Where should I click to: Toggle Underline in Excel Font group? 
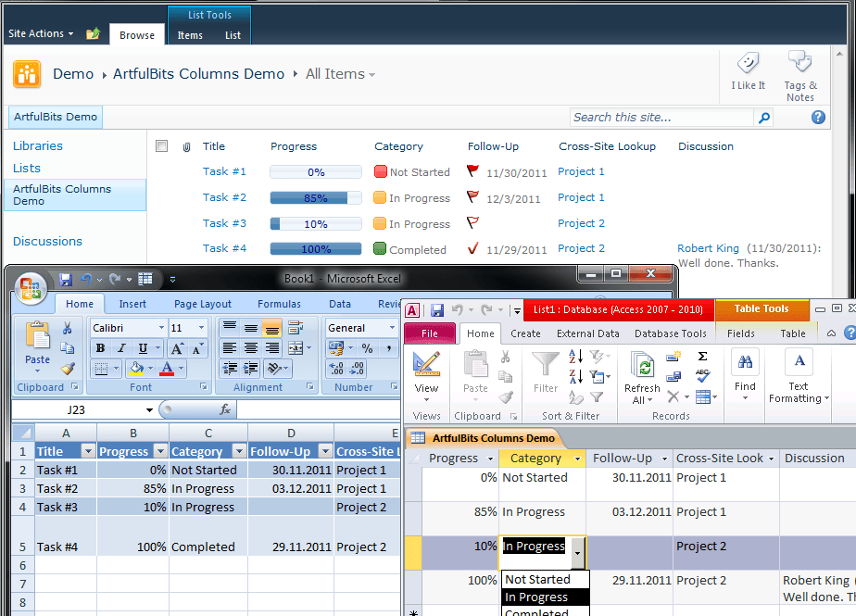[x=143, y=348]
